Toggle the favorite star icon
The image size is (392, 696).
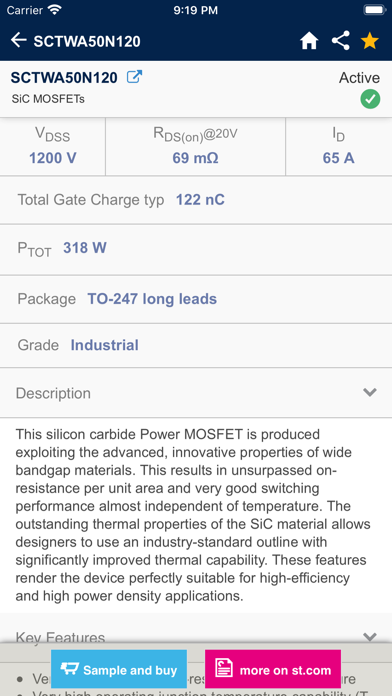369,41
